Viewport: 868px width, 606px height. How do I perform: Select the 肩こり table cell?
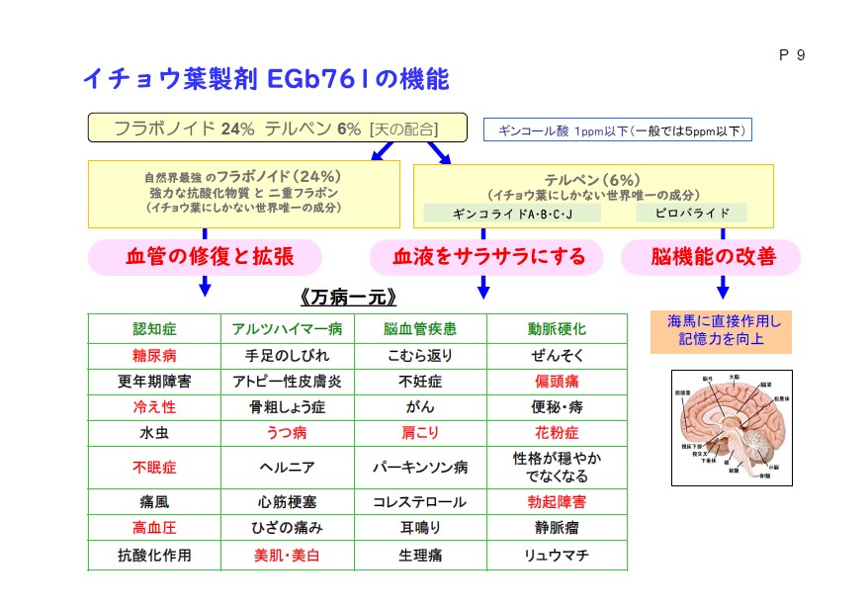(420, 433)
